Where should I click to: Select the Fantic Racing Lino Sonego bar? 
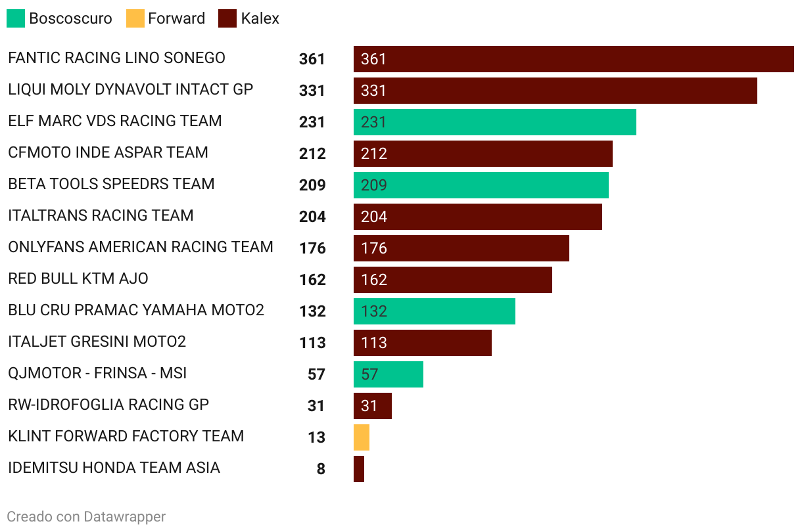tap(573, 59)
